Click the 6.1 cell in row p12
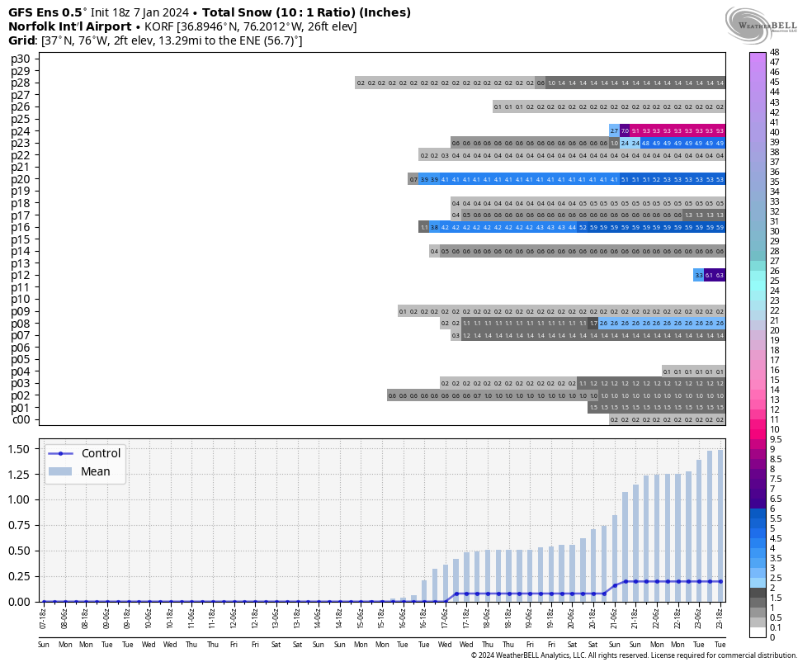The image size is (812, 667). point(710,276)
